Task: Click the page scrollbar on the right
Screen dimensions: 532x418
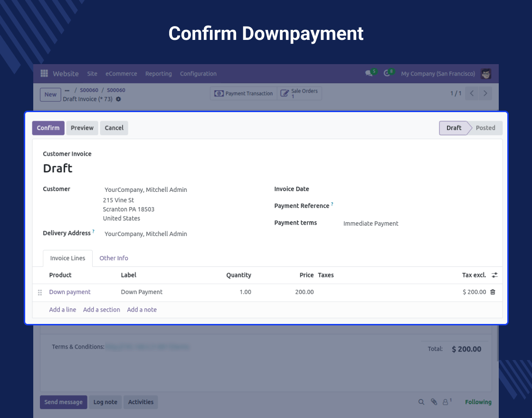Action: click(x=497, y=342)
